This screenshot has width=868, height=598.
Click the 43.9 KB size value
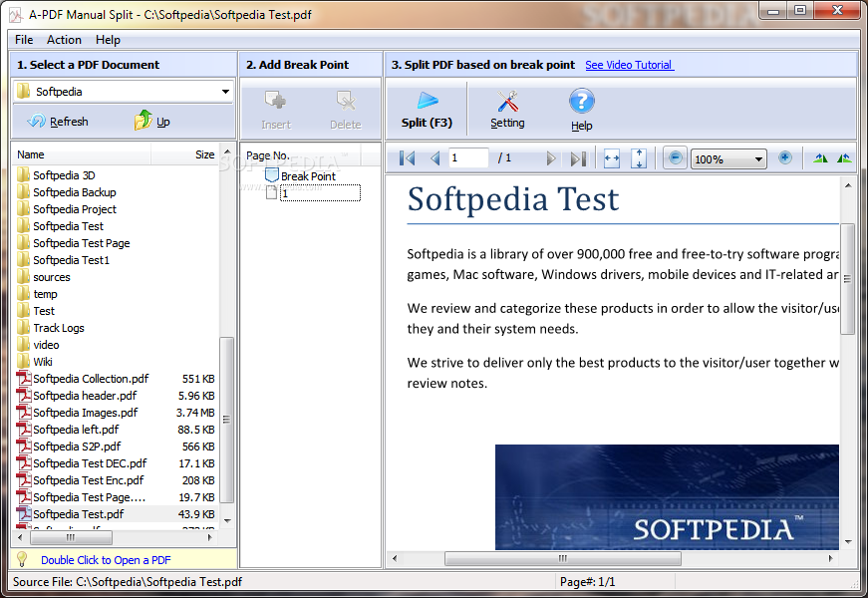pos(196,514)
